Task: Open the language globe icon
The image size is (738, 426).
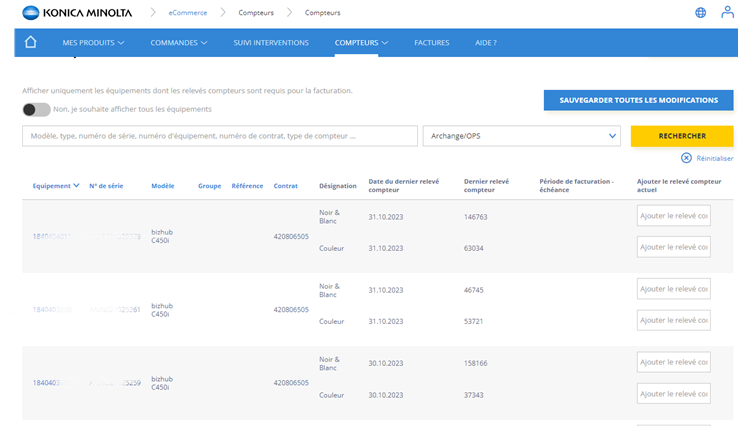Action: coord(700,13)
